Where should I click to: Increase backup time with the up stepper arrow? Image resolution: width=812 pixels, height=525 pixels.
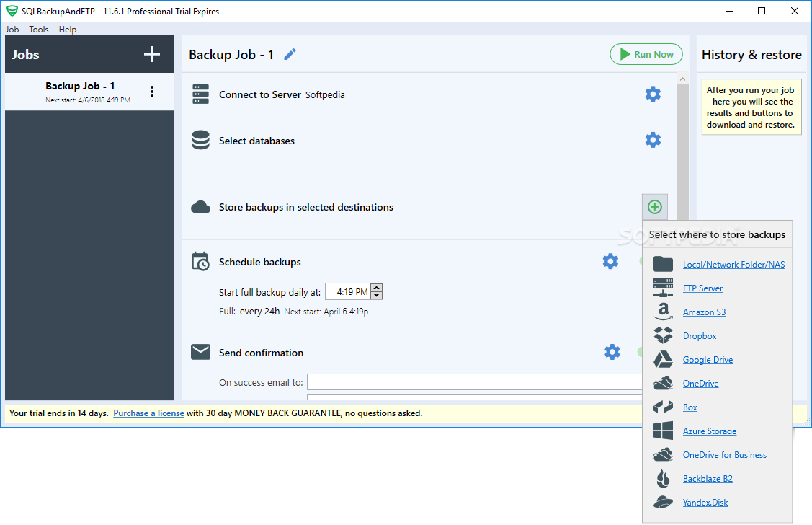376,287
